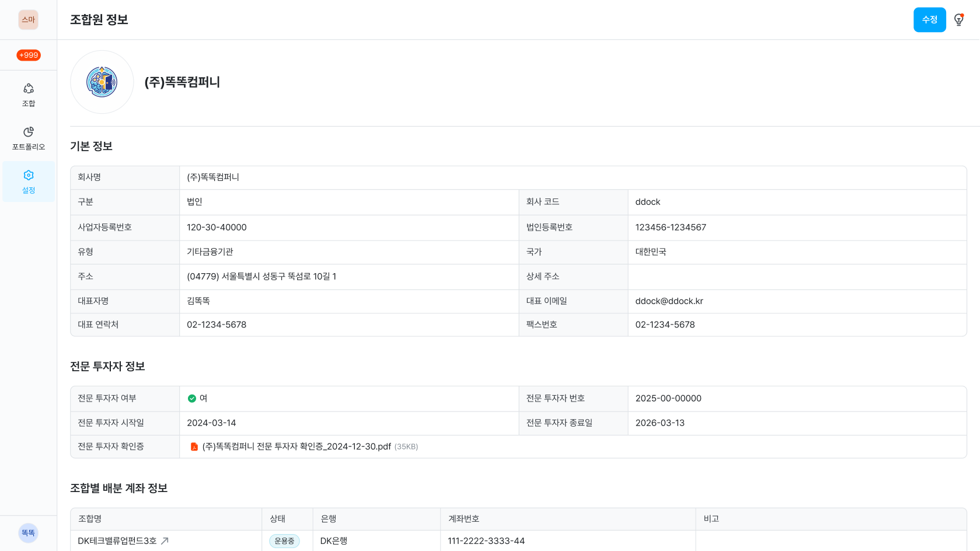Image resolution: width=980 pixels, height=551 pixels.
Task: Open the +999 notifications badge
Action: tap(29, 55)
